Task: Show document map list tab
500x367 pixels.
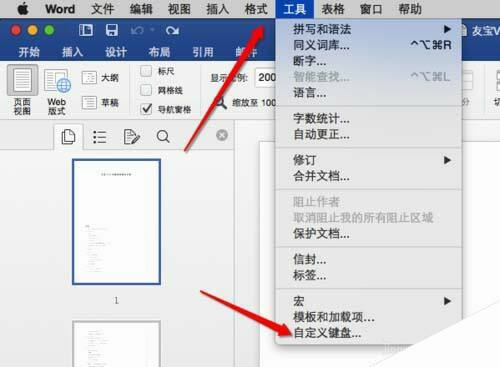Action: coord(100,137)
